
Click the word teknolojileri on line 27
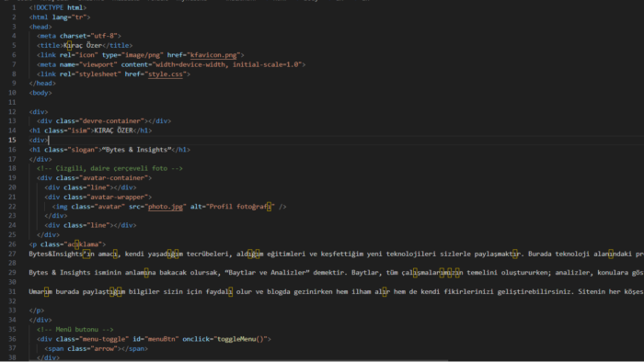[x=410, y=254]
